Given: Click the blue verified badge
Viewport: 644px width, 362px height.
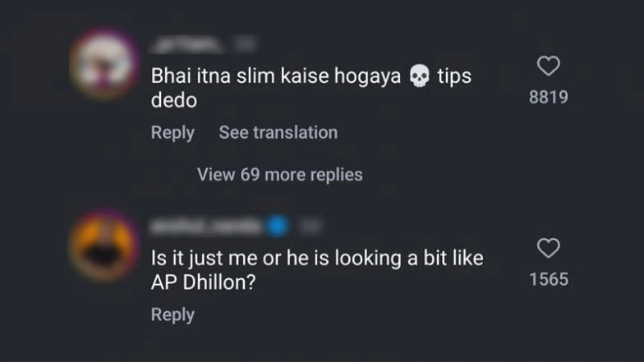Looking at the screenshot, I should pos(278,227).
